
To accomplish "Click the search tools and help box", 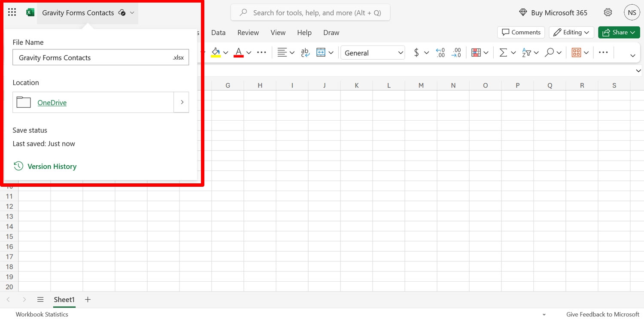I will pos(310,12).
